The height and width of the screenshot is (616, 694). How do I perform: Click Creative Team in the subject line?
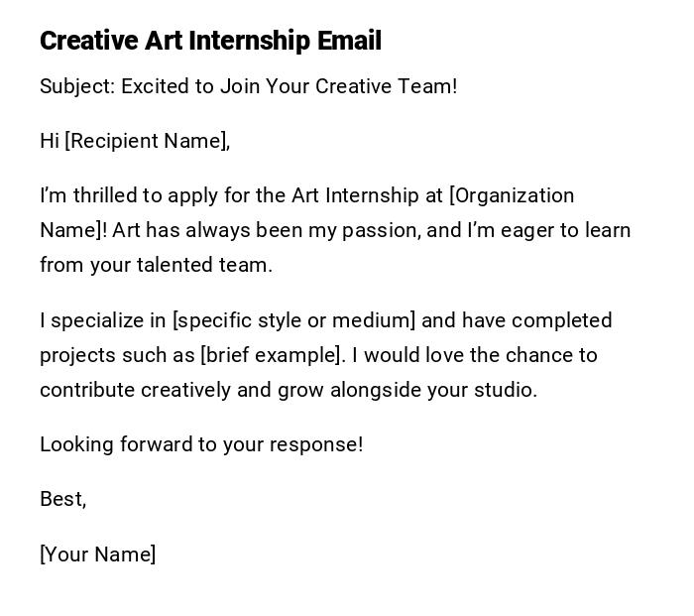tap(385, 86)
